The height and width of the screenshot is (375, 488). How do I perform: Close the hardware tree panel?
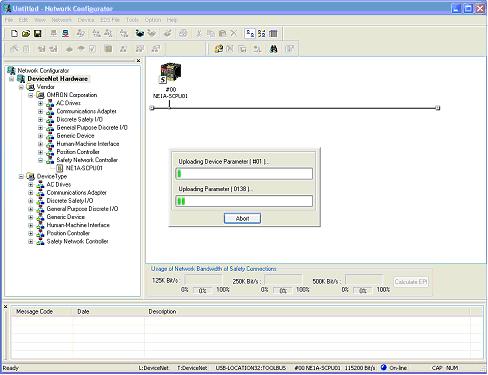138,61
